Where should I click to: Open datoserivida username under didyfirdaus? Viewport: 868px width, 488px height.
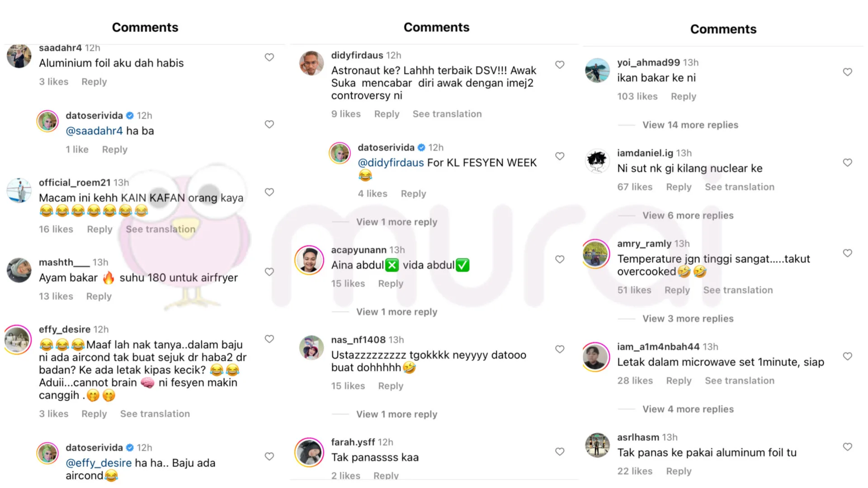[386, 148]
